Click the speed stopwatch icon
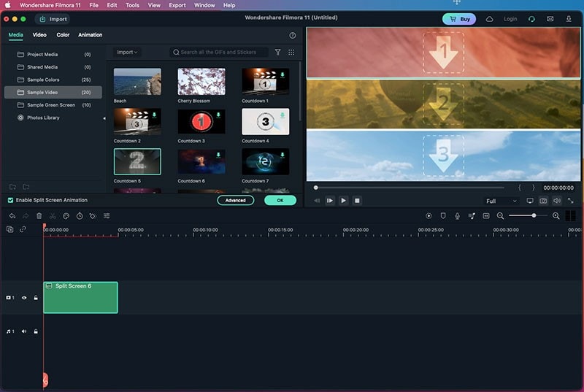The width and height of the screenshot is (584, 392). coord(80,216)
